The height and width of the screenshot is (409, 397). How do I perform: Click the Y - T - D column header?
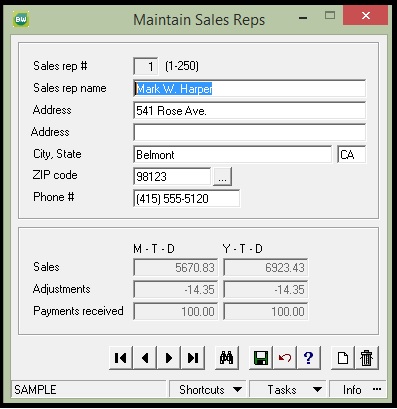pyautogui.click(x=243, y=249)
